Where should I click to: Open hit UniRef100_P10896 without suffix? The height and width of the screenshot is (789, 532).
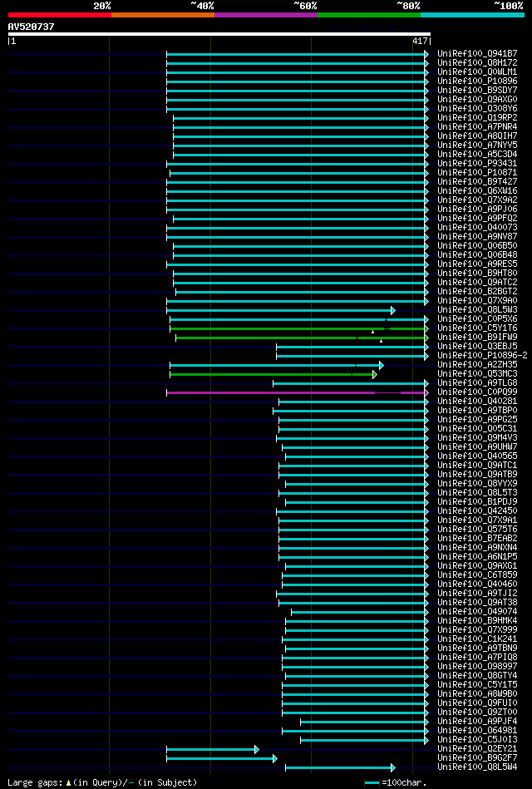pyautogui.click(x=477, y=81)
